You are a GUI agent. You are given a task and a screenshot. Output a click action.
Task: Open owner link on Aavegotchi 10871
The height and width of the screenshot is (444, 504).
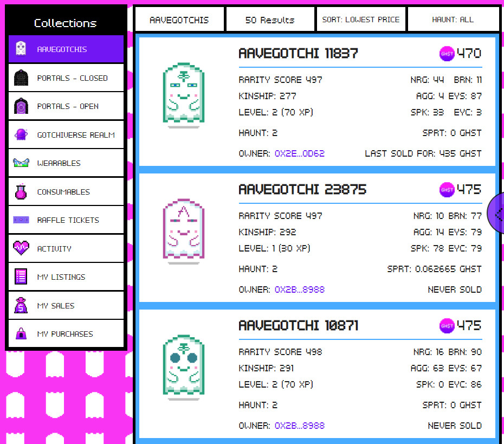299,426
